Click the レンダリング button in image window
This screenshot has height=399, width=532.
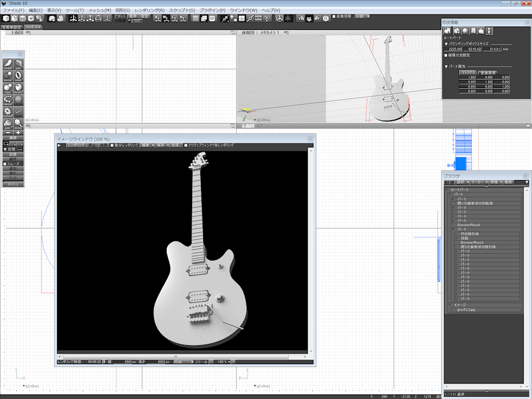click(76, 145)
